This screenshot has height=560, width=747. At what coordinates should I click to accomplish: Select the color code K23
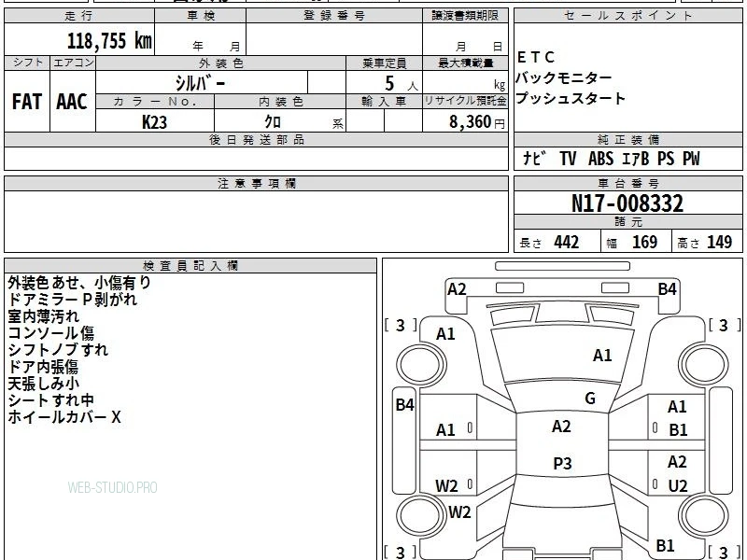[x=155, y=122]
